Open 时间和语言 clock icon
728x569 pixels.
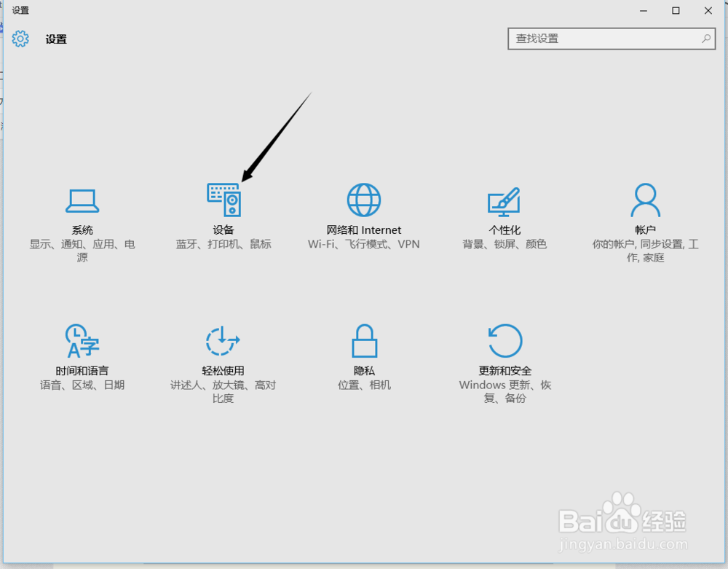coord(82,340)
